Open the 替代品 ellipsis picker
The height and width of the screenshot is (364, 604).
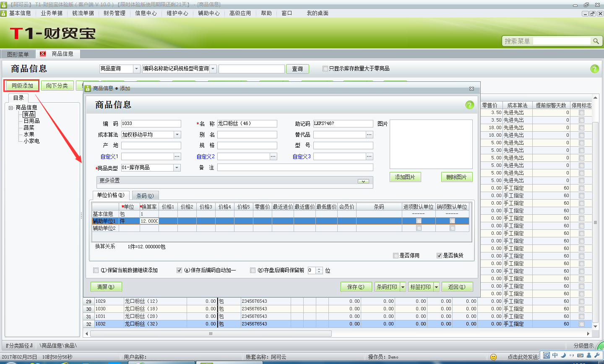click(x=369, y=135)
